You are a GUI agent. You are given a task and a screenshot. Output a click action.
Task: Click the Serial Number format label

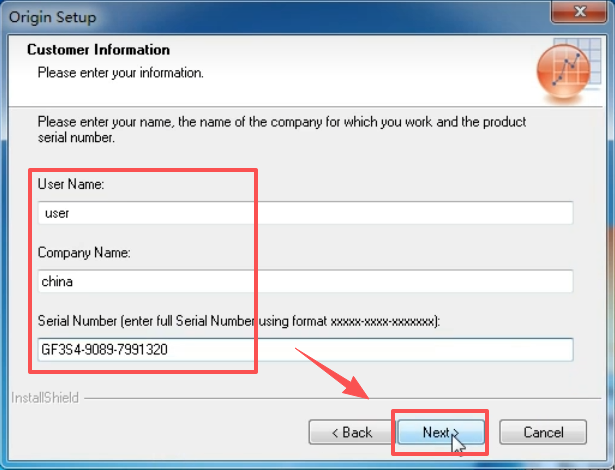click(x=239, y=321)
